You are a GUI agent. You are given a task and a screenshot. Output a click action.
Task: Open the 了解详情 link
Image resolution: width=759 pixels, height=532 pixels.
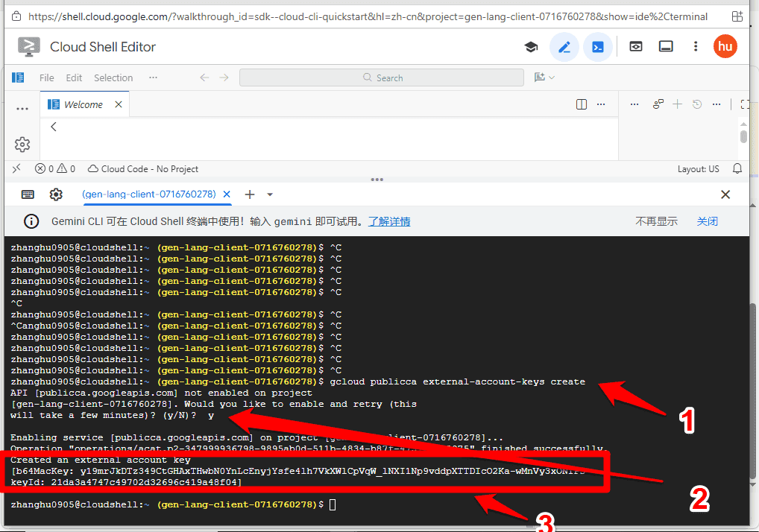click(x=389, y=221)
